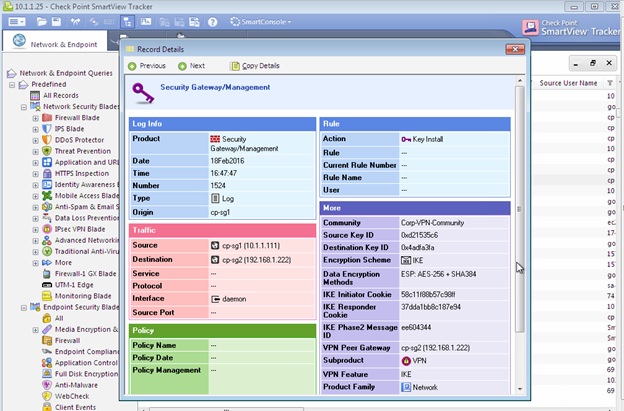This screenshot has height=411, width=624.
Task: Click the date value 18Feb2016
Action: point(227,161)
